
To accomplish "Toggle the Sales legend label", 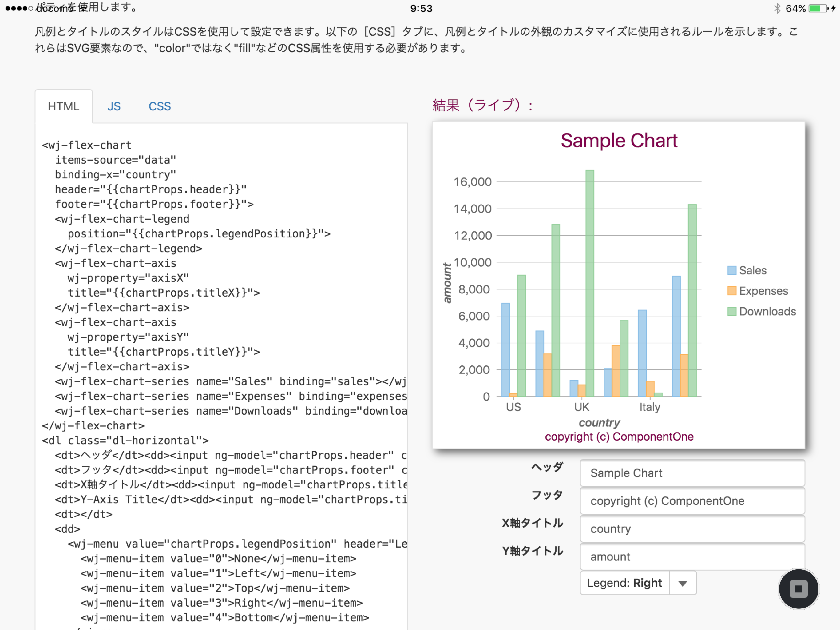I will [x=752, y=270].
